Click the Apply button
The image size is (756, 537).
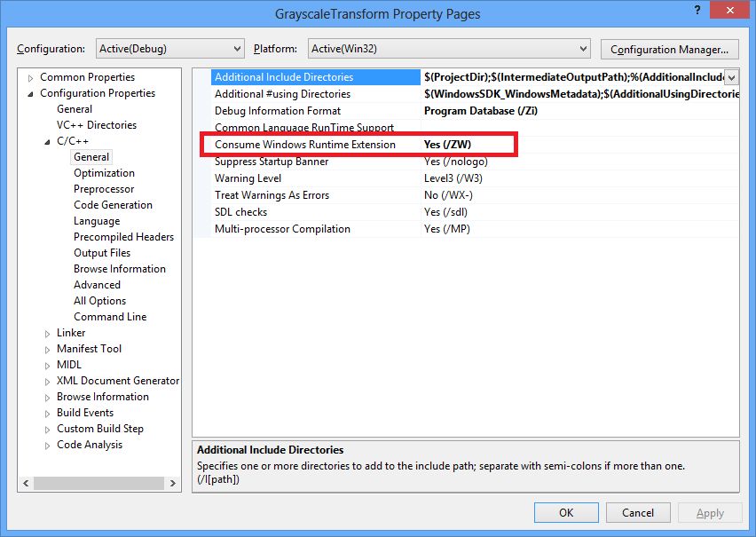click(710, 513)
